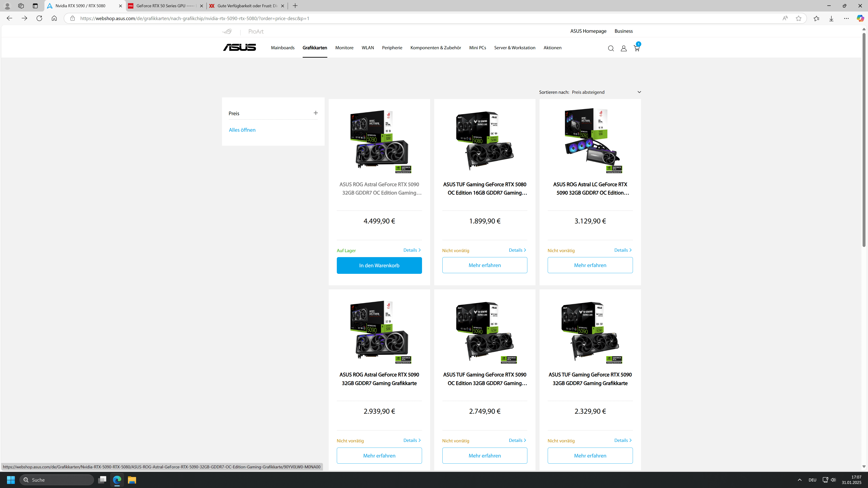
Task: Open browser home page
Action: [54, 18]
